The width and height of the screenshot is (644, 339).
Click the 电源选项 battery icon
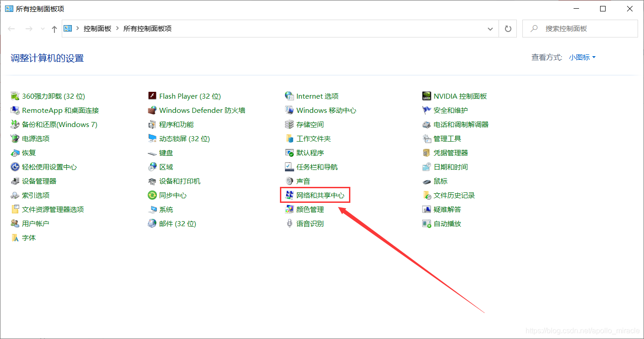(15, 138)
